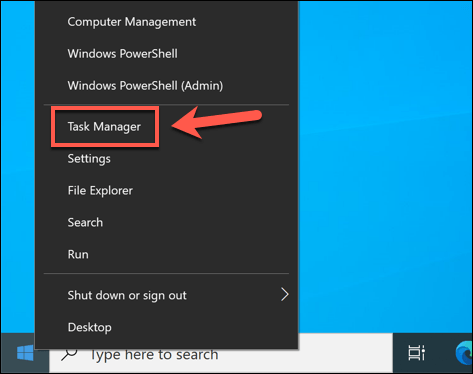Open the Run dialog entry
The width and height of the screenshot is (473, 374).
[x=78, y=254]
